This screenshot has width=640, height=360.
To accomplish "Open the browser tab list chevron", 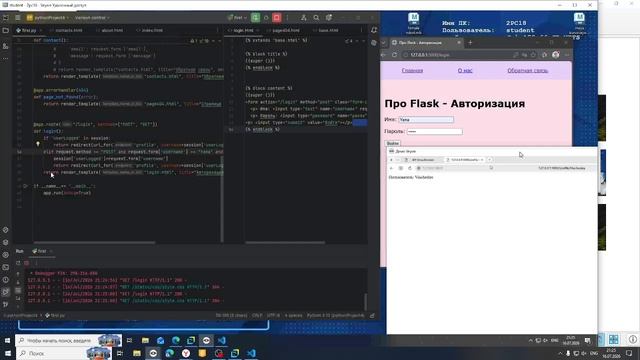I will coord(384,42).
